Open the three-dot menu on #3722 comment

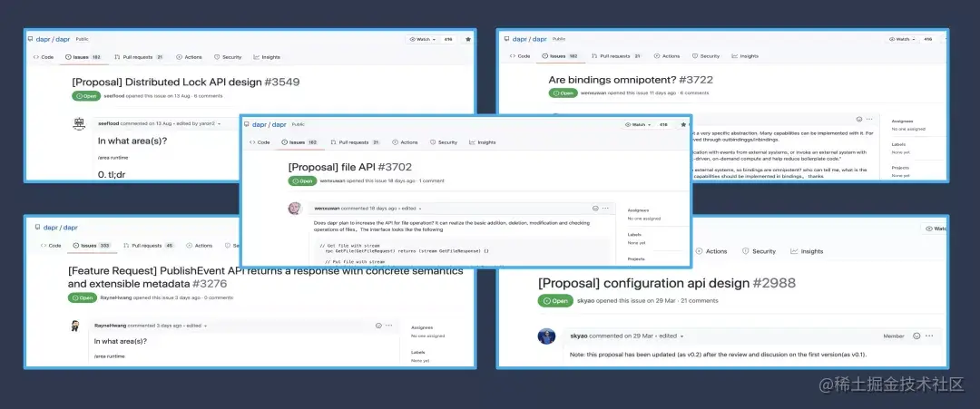tap(869, 120)
